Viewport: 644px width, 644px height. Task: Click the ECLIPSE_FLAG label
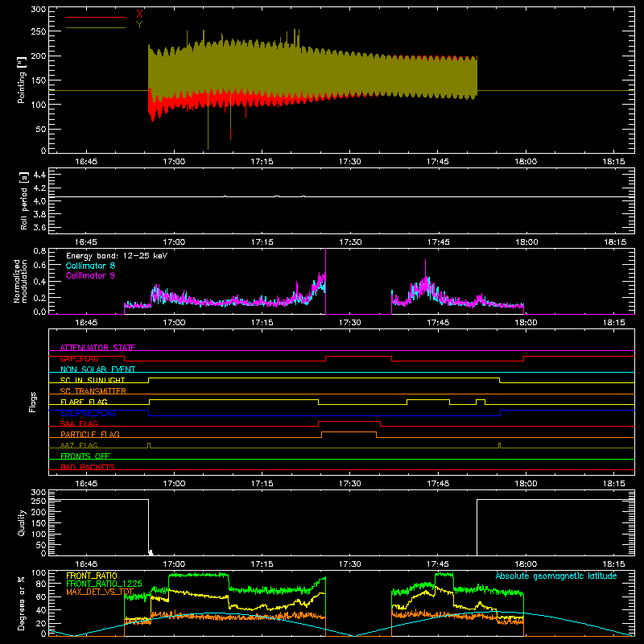88,413
